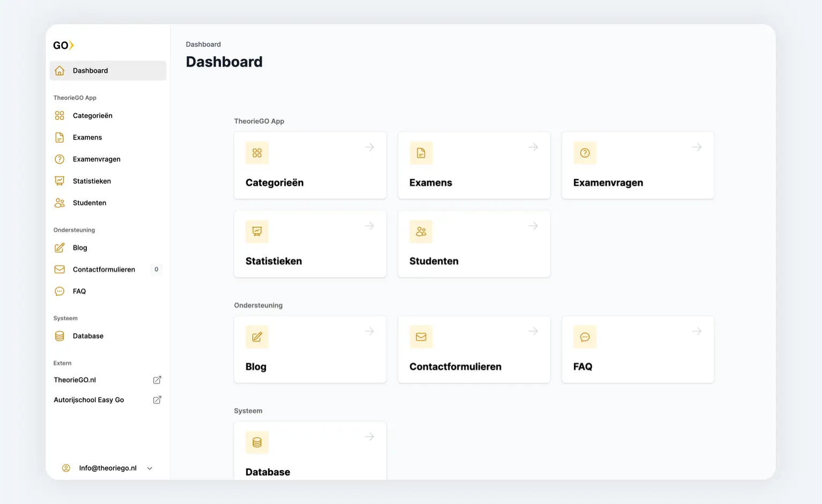This screenshot has width=822, height=504.
Task: Select the Categorieën icon in the sidebar
Action: pos(60,115)
